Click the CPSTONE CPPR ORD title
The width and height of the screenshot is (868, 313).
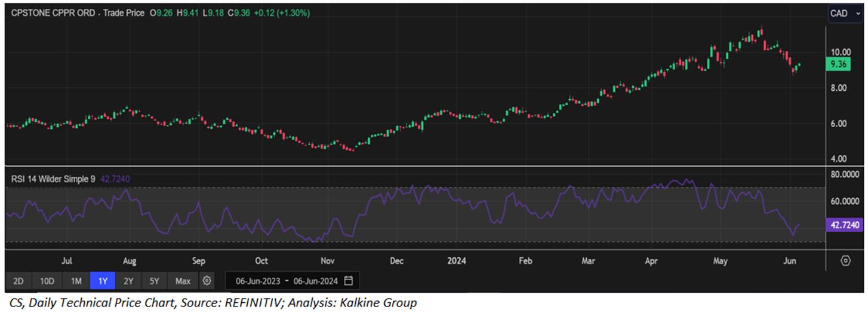(x=53, y=13)
